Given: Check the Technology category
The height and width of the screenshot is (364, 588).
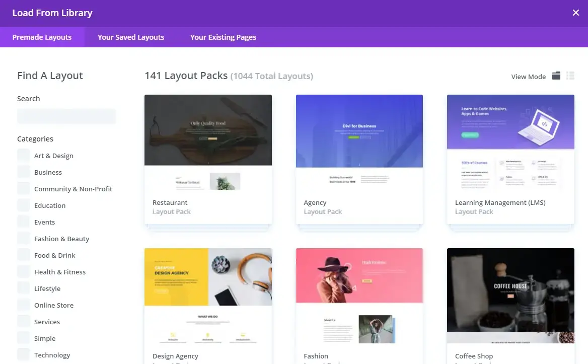Looking at the screenshot, I should (23, 354).
